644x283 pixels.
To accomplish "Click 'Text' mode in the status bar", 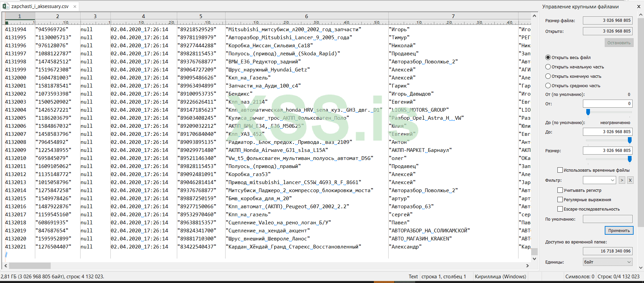I will click(x=413, y=277).
